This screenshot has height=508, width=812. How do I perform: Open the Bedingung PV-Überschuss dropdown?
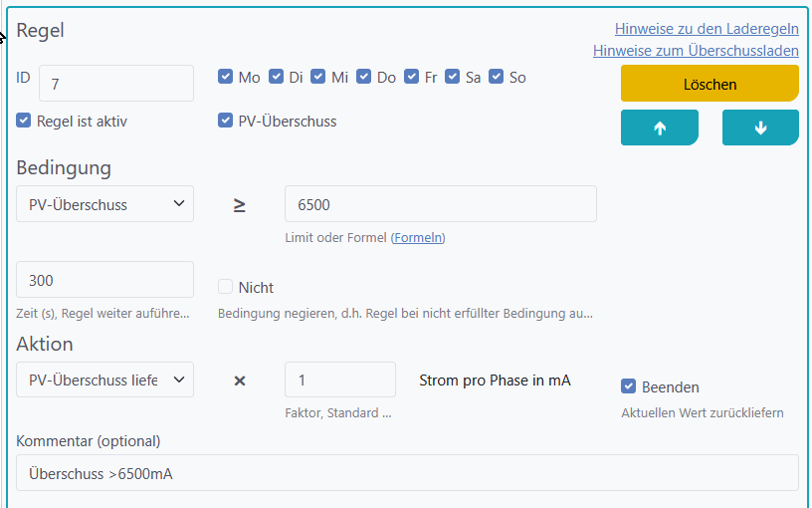pos(104,204)
